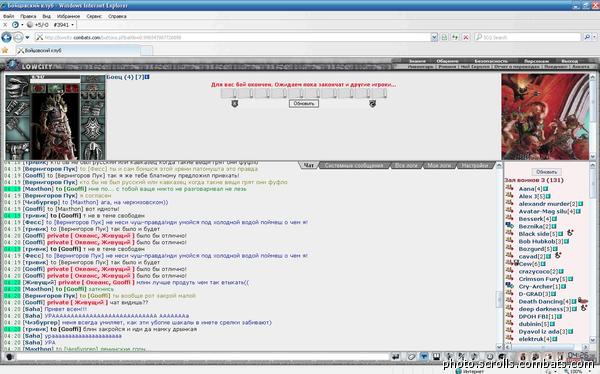Switch to the Системные сообщения chat tab
The width and height of the screenshot is (600, 374).
[x=354, y=165]
